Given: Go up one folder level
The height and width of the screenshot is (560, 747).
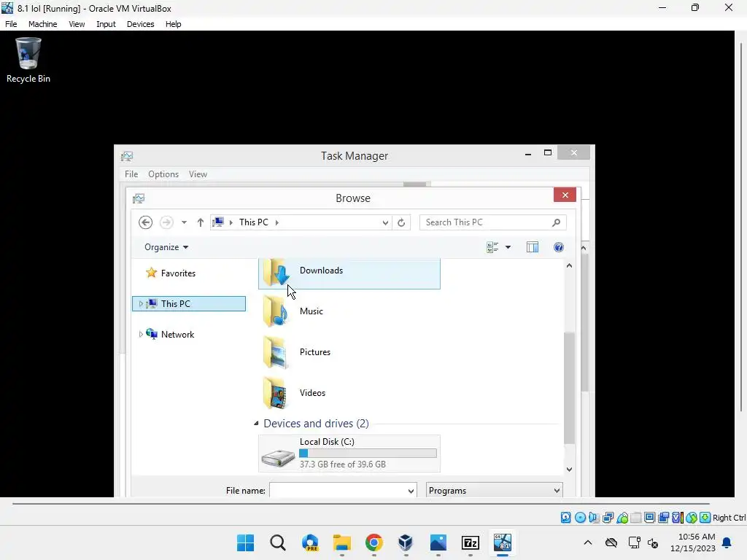Looking at the screenshot, I should (x=201, y=222).
